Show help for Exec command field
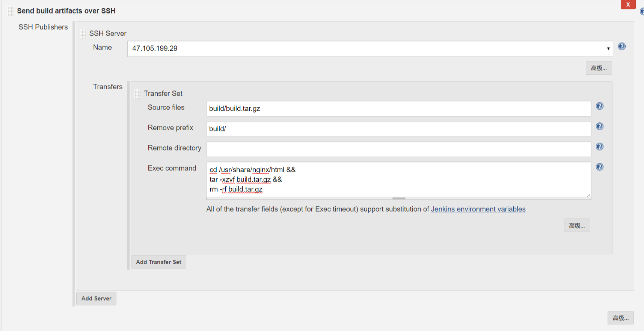This screenshot has width=644, height=331. [600, 167]
